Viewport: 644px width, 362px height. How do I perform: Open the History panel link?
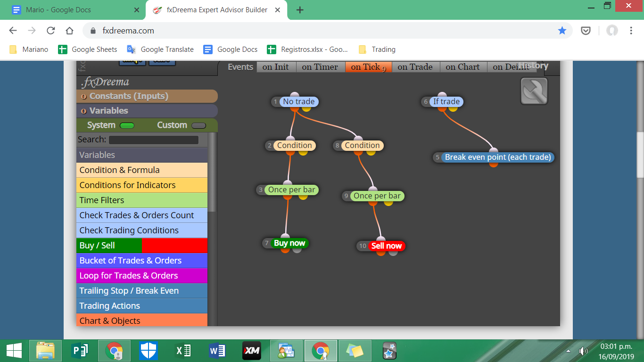click(x=533, y=66)
